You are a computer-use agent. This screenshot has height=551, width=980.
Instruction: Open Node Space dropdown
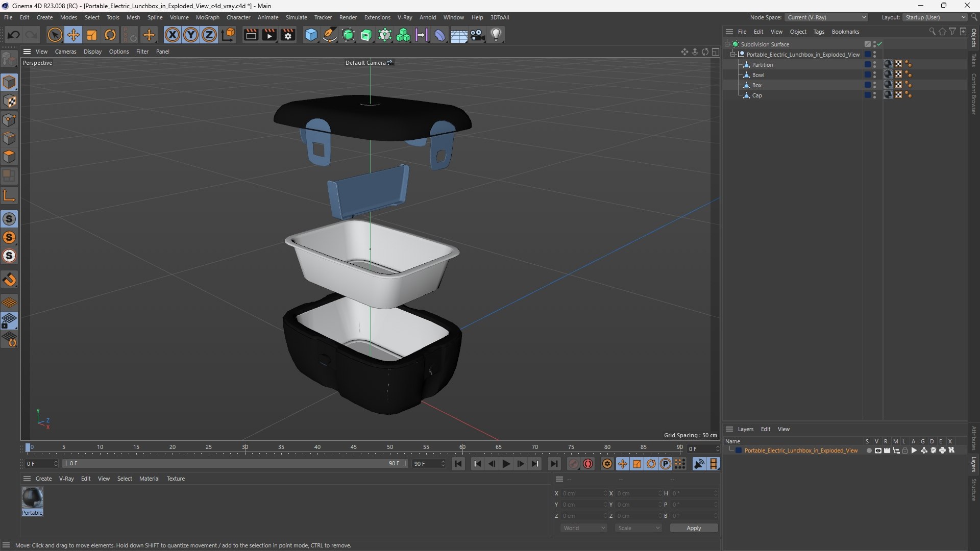coord(826,17)
